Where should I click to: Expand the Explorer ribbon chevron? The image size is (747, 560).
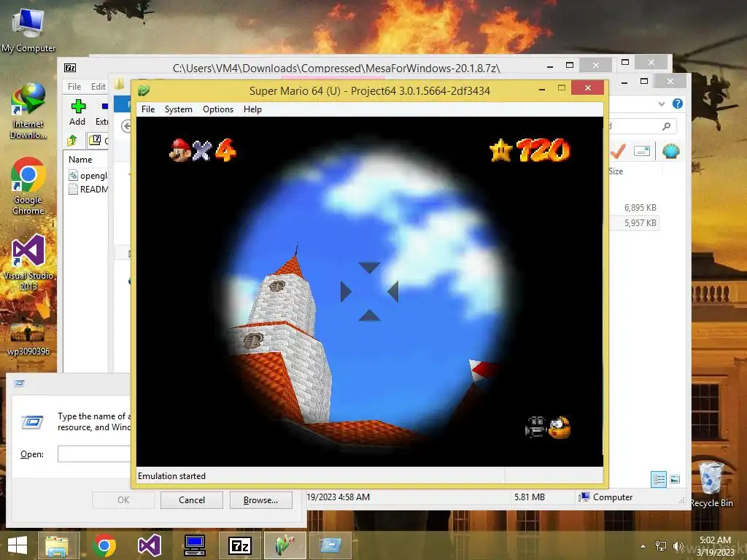click(661, 104)
